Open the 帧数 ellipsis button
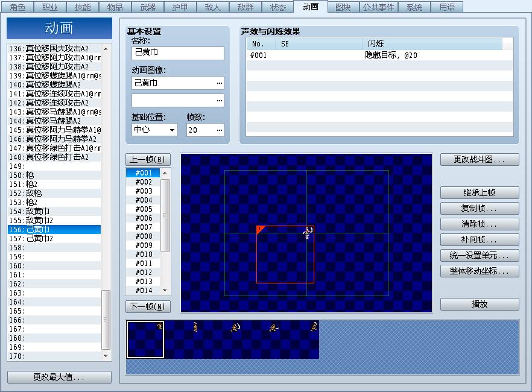Screen dimensions: 532x392 pyautogui.click(x=220, y=130)
